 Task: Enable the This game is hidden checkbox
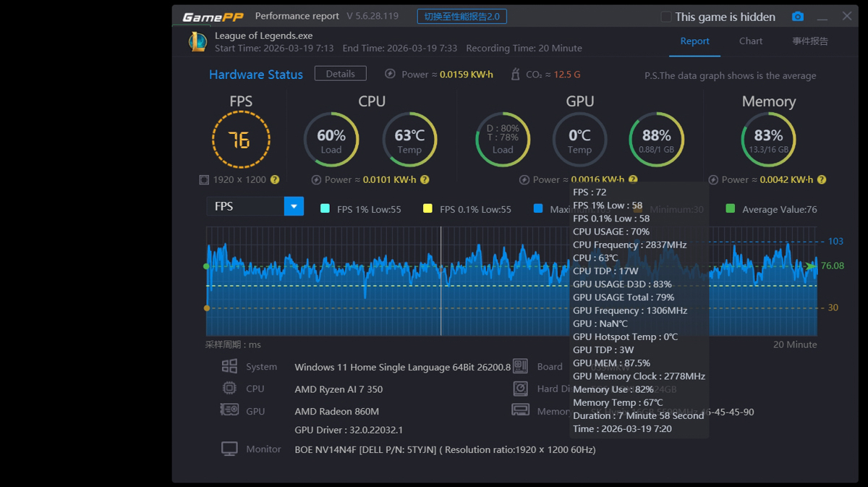[666, 17]
